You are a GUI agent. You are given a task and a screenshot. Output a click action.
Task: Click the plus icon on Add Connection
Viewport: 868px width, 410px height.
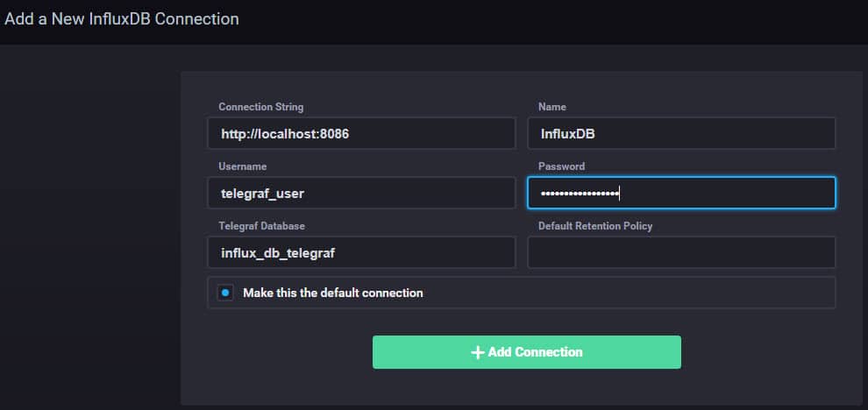click(478, 352)
